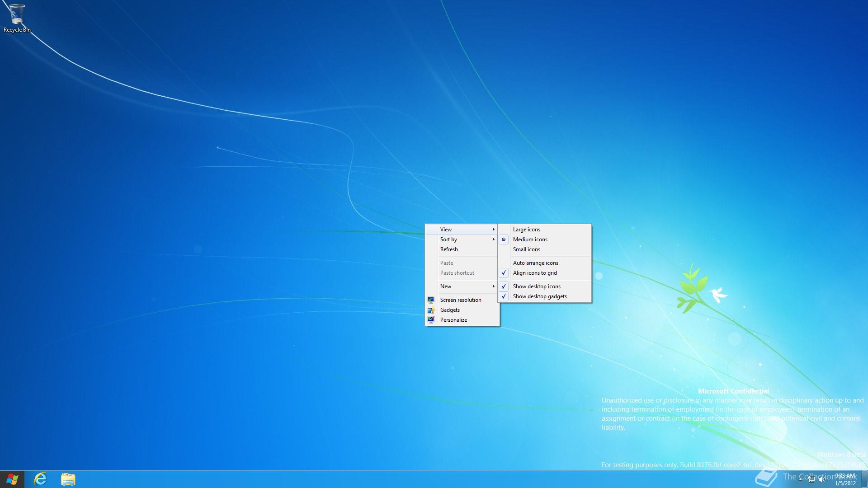Screen dimensions: 868x488
Task: Expand the View submenu arrow
Action: click(x=493, y=230)
